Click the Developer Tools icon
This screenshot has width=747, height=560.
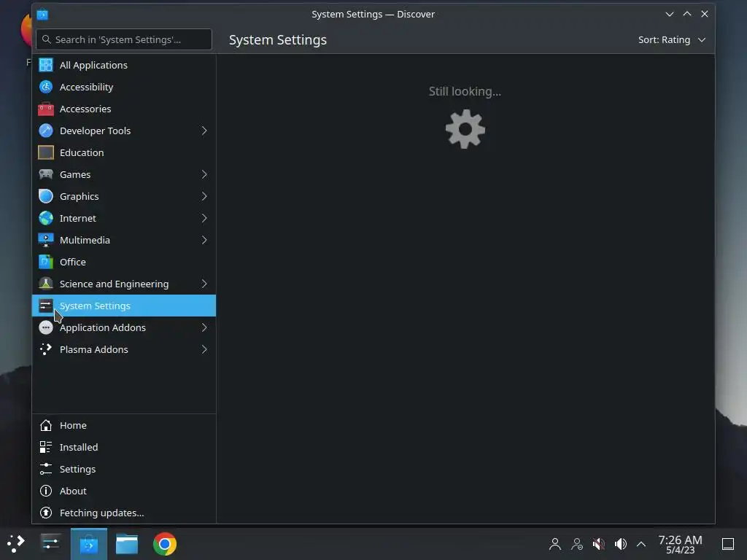(x=46, y=131)
